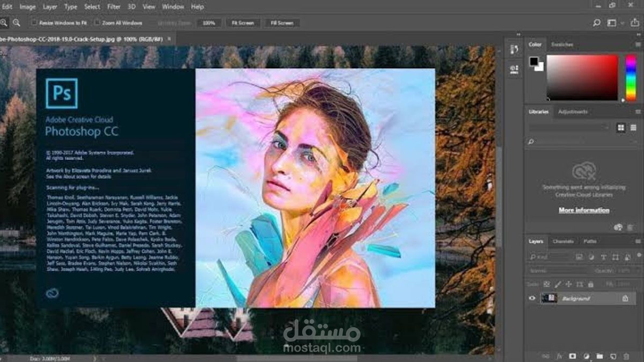Open the Properties panel dock icon
Screen dimensions: 644x362
(x=514, y=69)
